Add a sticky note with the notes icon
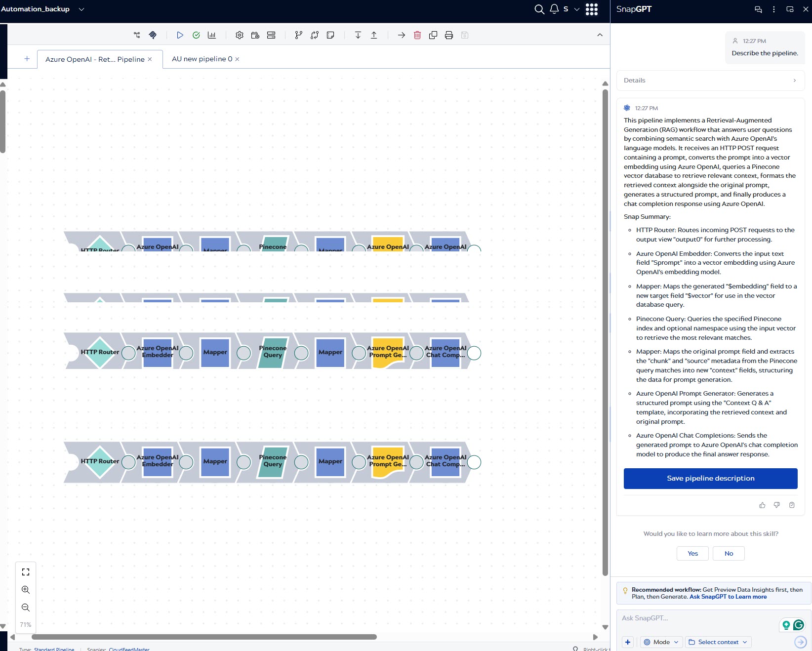Viewport: 812px width, 651px height. pos(330,35)
